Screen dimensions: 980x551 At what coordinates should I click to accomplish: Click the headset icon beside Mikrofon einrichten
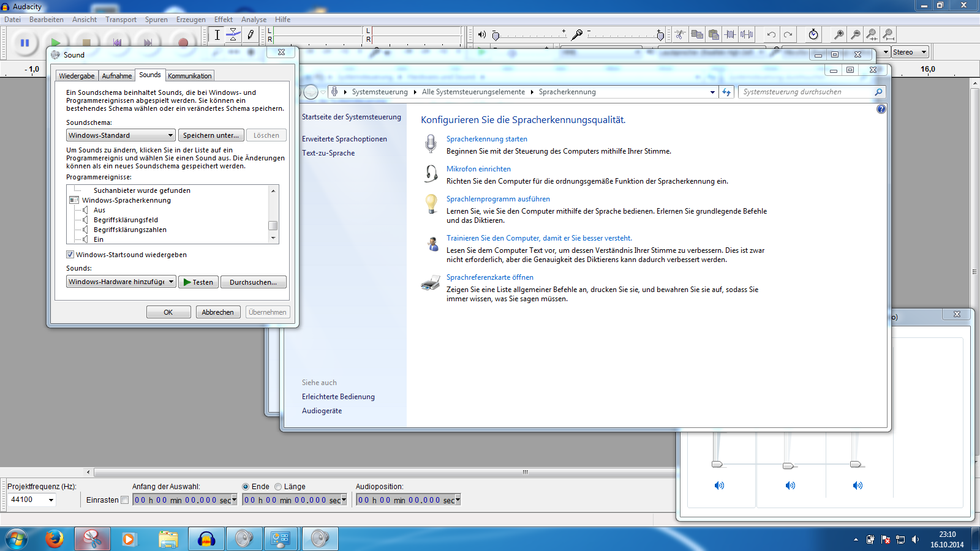(431, 174)
